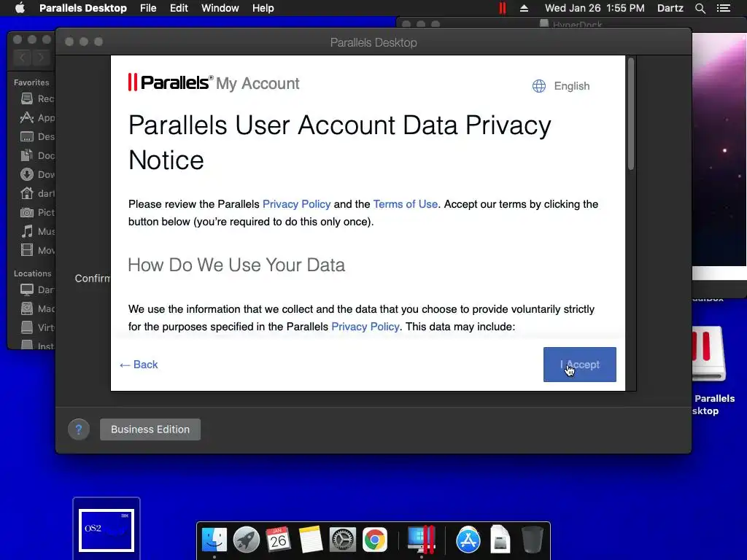Click the privacy notice scrollbar

pyautogui.click(x=631, y=113)
